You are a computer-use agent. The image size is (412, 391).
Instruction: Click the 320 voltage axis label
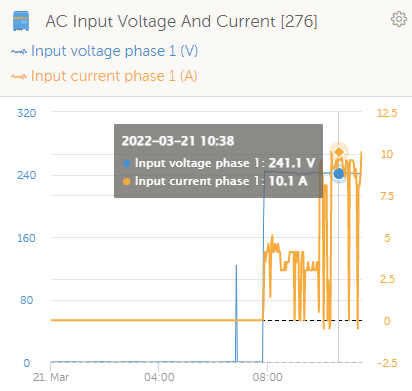(26, 113)
